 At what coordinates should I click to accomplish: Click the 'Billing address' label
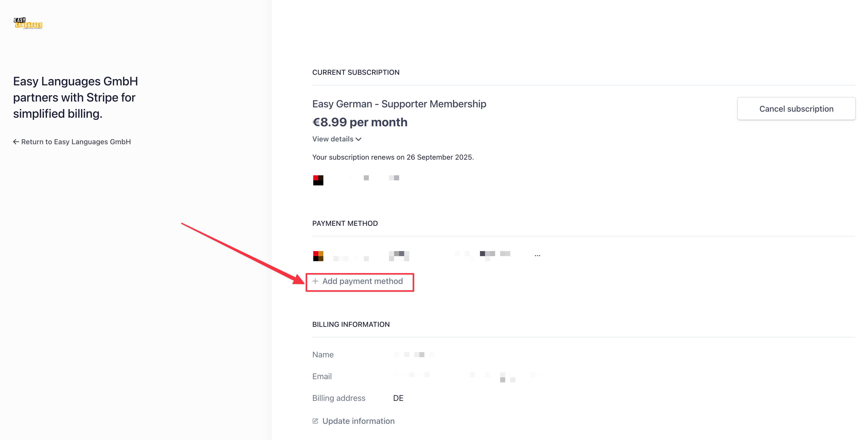(339, 398)
